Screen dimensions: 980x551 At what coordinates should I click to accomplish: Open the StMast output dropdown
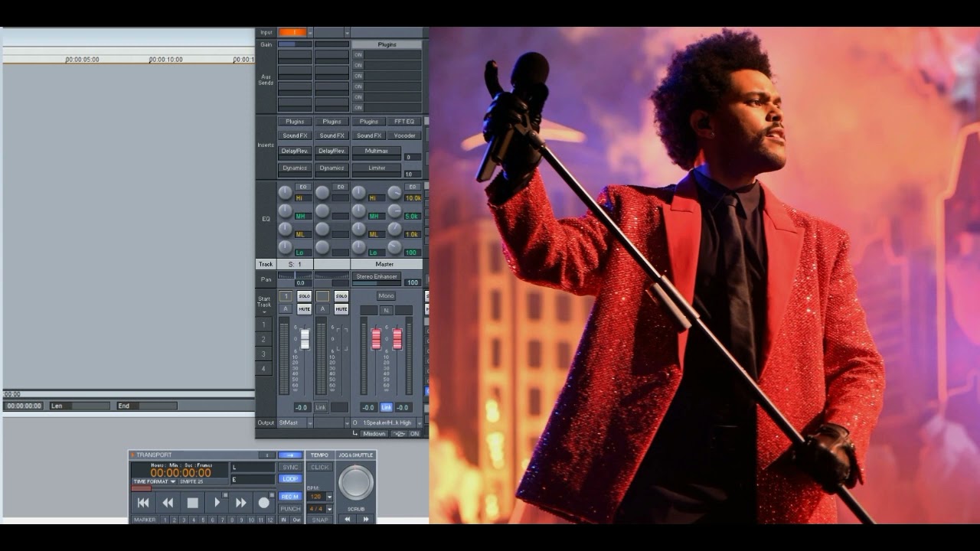[x=310, y=423]
